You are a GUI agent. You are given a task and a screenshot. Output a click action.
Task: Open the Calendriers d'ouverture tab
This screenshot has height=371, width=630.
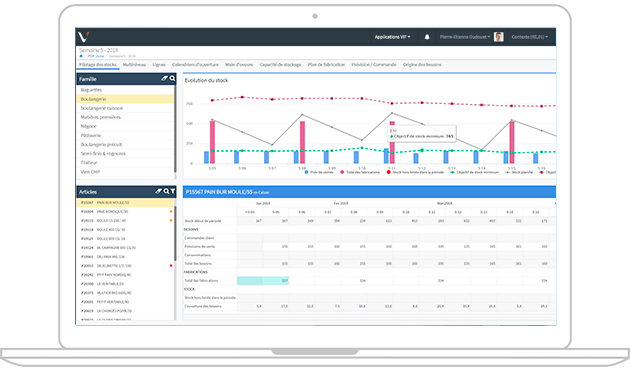pyautogui.click(x=195, y=65)
